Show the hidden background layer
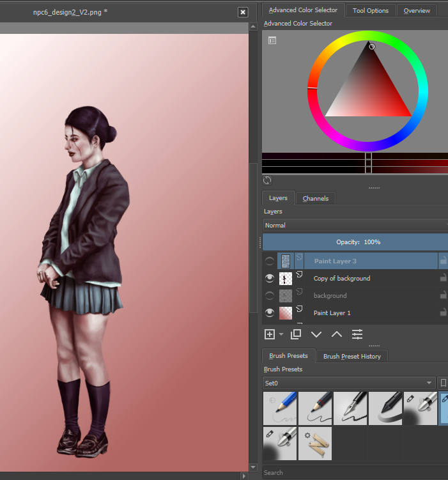Image resolution: width=448 pixels, height=480 pixels. [x=270, y=296]
